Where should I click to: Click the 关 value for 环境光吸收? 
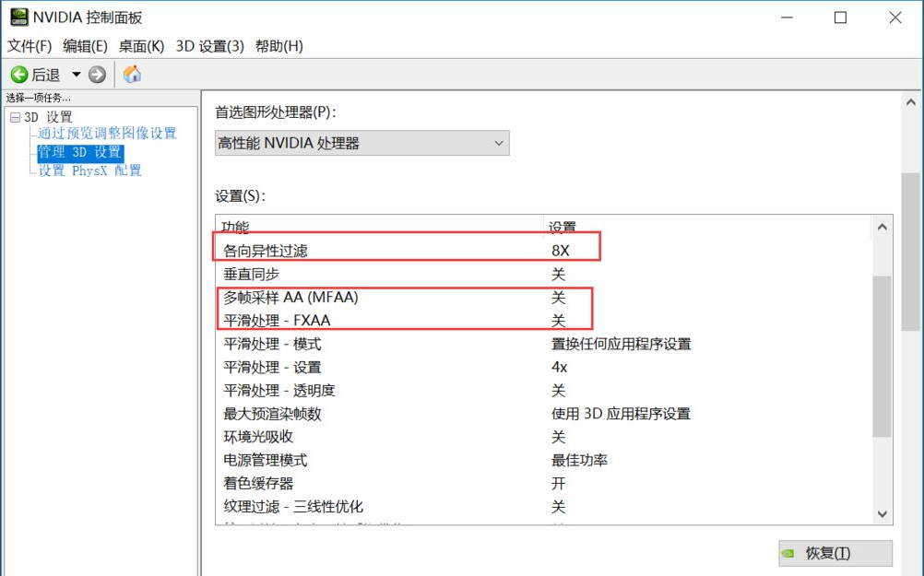click(x=558, y=437)
